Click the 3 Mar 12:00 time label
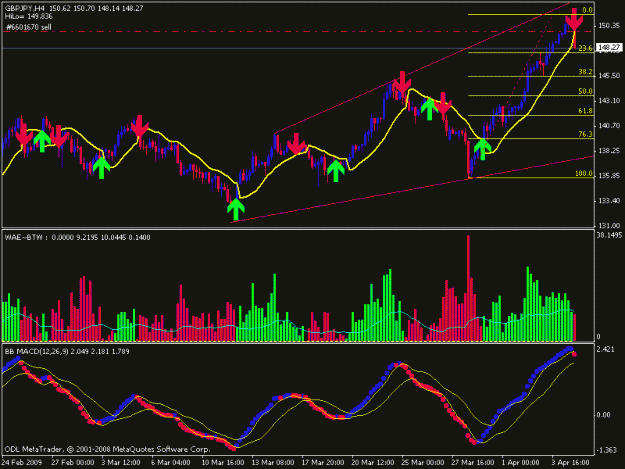The width and height of the screenshot is (625, 469). (x=121, y=463)
